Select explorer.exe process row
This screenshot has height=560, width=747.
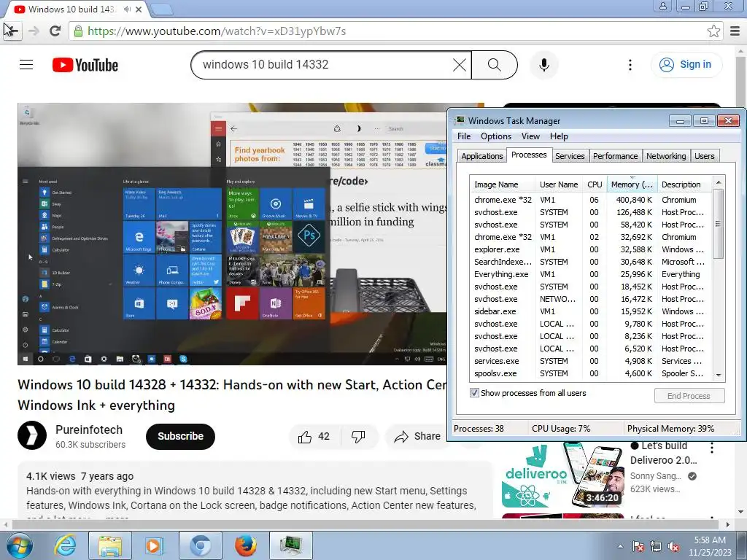click(591, 249)
